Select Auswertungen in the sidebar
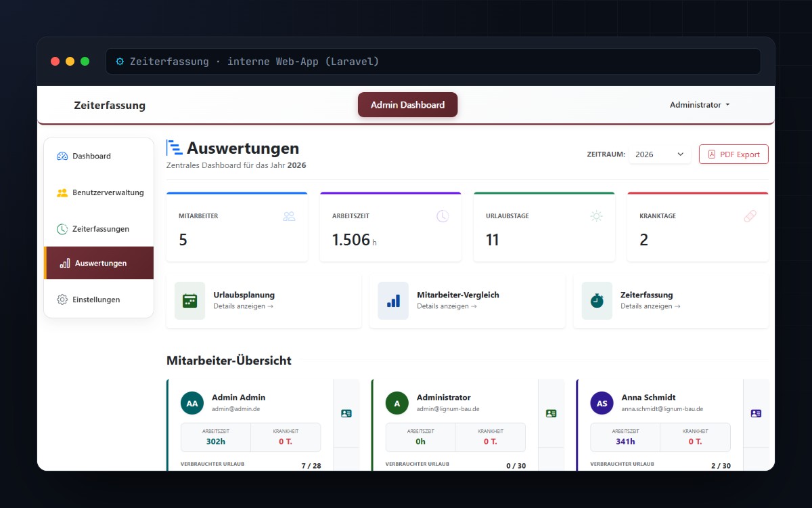812x508 pixels. 99,263
